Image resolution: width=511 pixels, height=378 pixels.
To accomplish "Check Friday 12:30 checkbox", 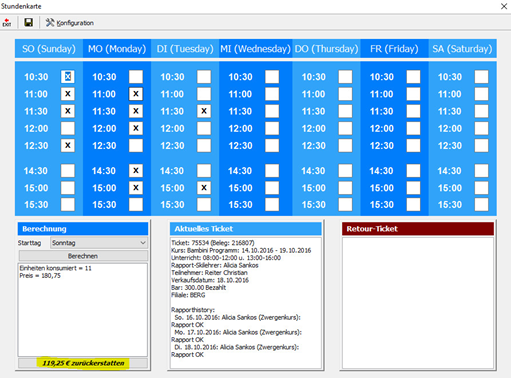I will click(x=413, y=145).
